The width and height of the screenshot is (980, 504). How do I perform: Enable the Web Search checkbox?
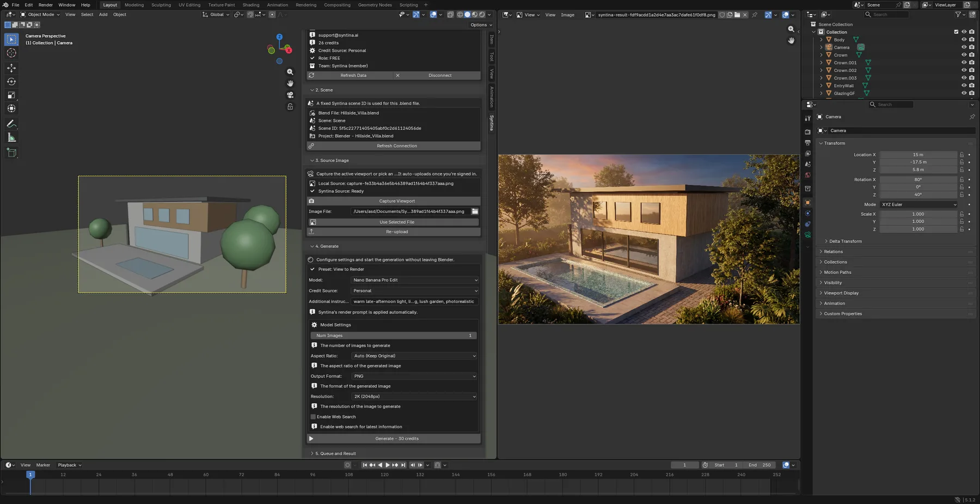[313, 417]
